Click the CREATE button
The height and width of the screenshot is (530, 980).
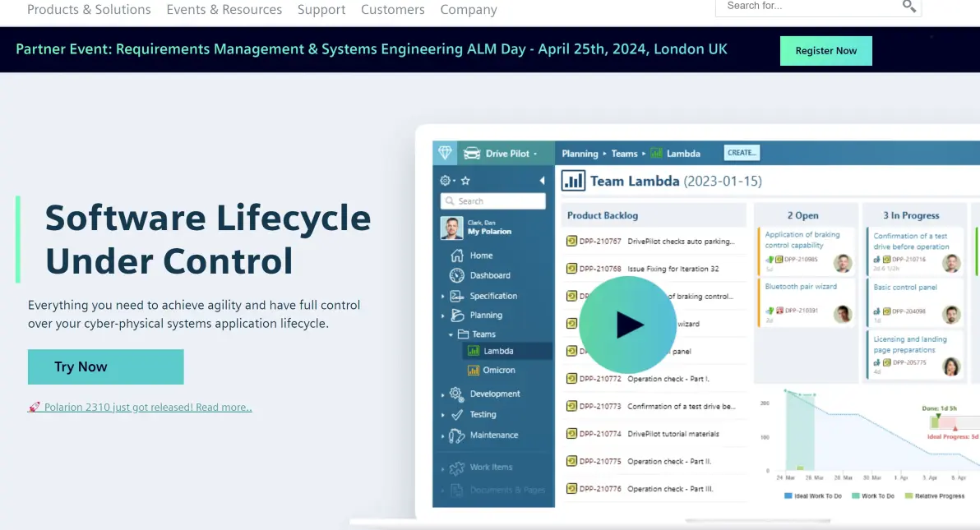click(x=742, y=153)
